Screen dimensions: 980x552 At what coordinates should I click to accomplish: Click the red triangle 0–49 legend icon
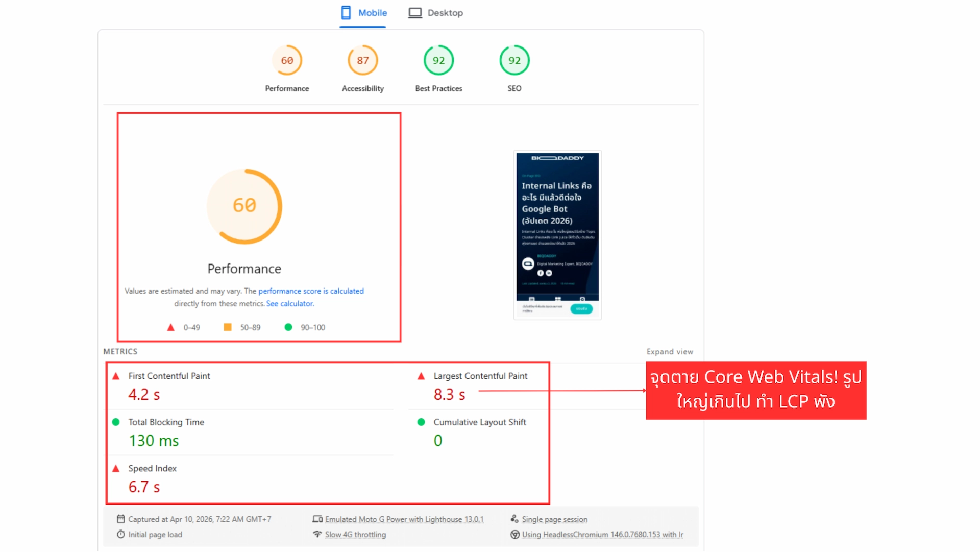(x=171, y=327)
